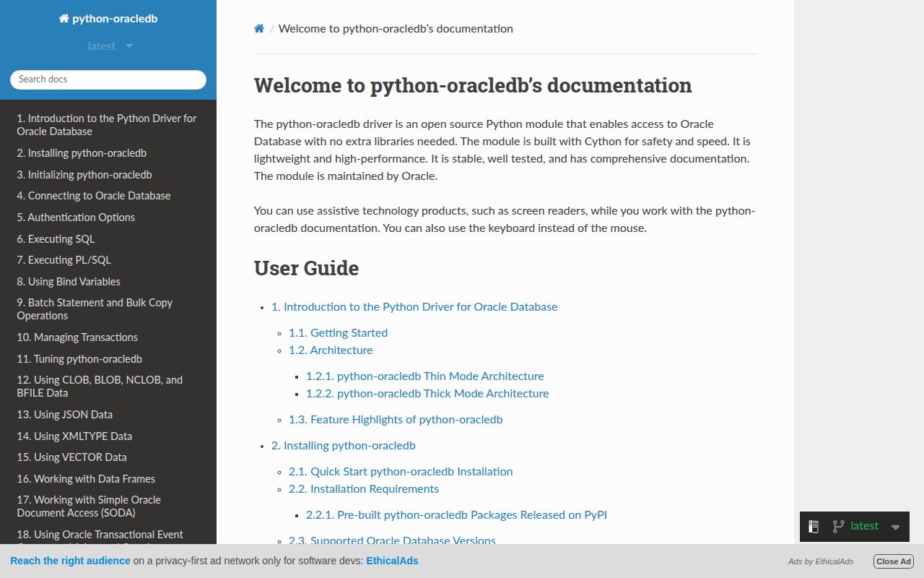This screenshot has height=578, width=924.
Task: Follow 1.2.2. Thick Mode Architecture link
Action: 427,394
